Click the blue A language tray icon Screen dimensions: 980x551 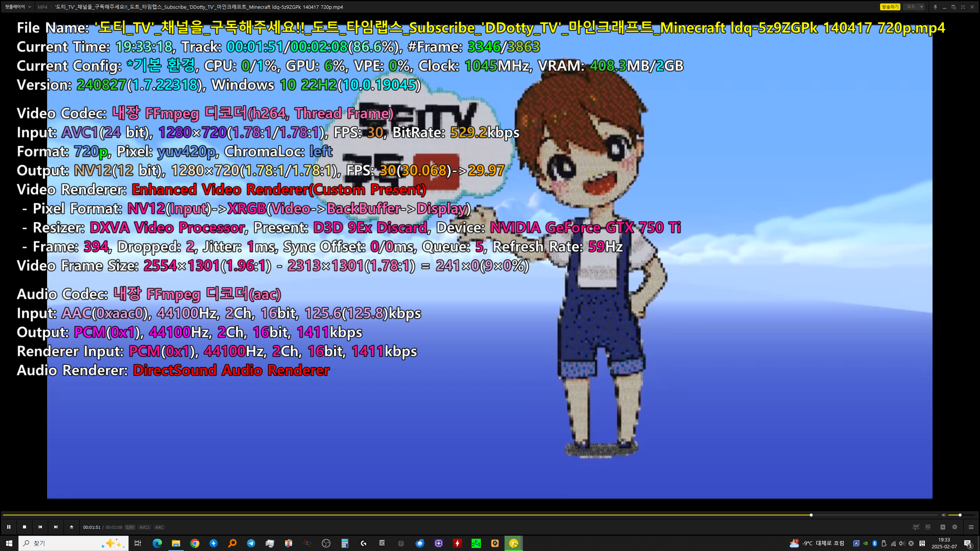(856, 543)
